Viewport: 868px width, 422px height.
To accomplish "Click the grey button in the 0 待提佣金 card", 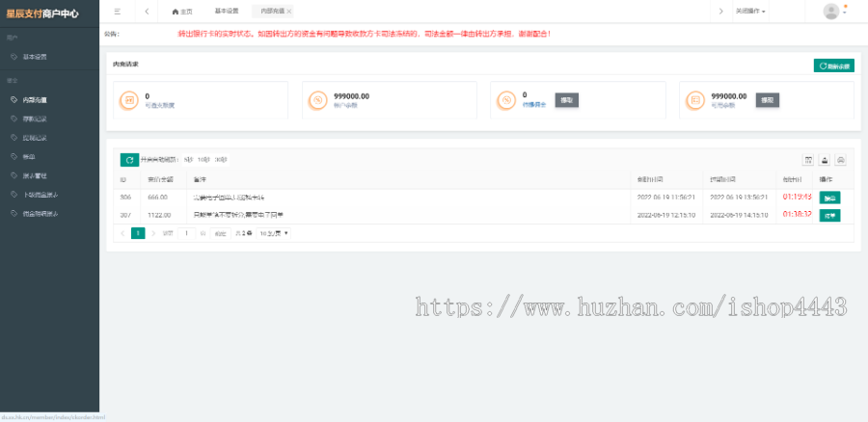I will [x=567, y=100].
